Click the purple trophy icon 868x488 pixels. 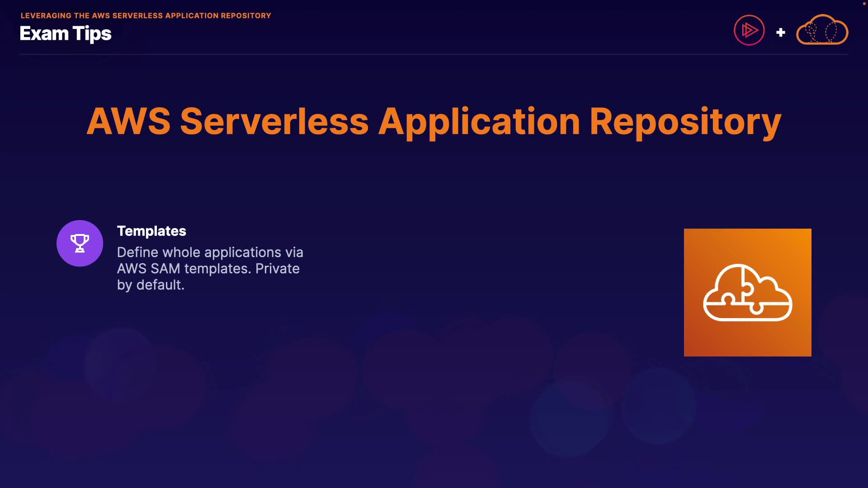tap(80, 243)
